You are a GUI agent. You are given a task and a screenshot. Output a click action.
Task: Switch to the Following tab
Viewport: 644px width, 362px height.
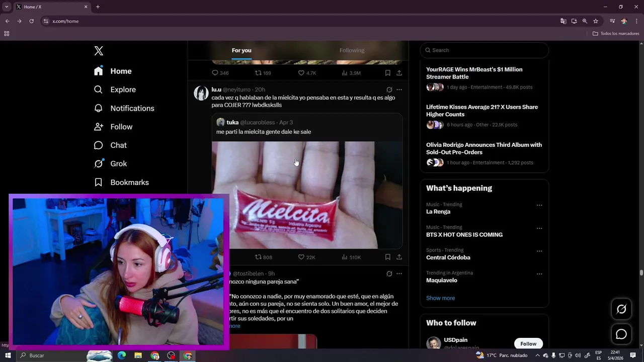pyautogui.click(x=352, y=50)
